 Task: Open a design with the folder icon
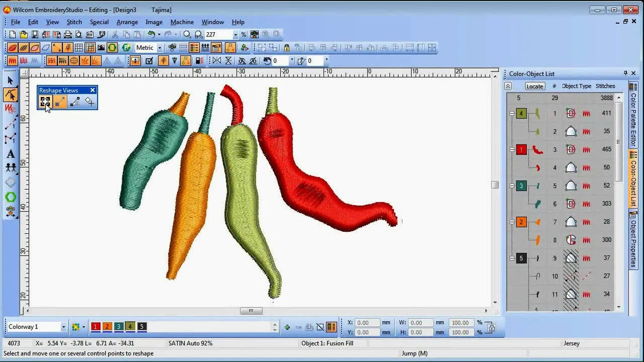tap(24, 34)
